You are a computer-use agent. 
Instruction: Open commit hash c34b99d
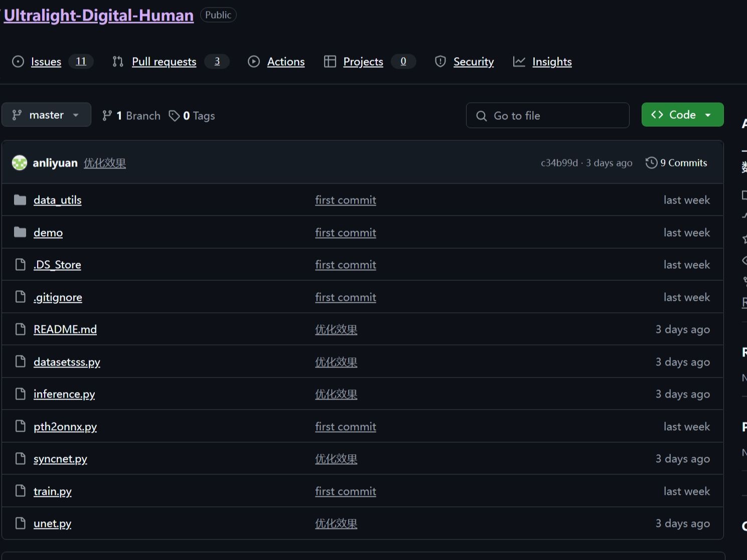(559, 163)
